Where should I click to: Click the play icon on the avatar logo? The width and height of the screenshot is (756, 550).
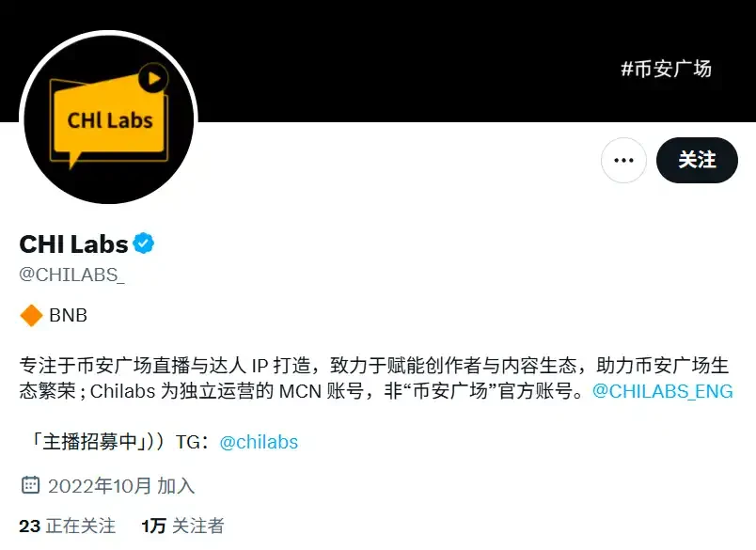click(x=153, y=78)
